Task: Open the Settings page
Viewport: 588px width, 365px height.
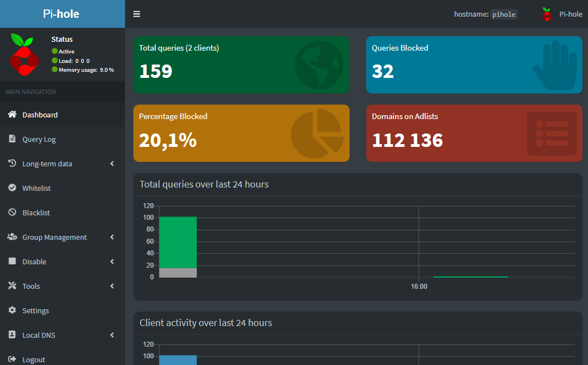Action: 62,310
